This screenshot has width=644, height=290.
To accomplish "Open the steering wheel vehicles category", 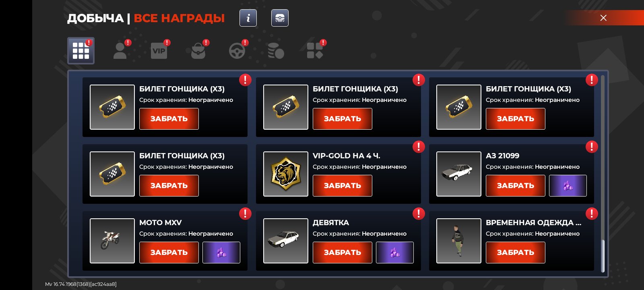I will 237,51.
